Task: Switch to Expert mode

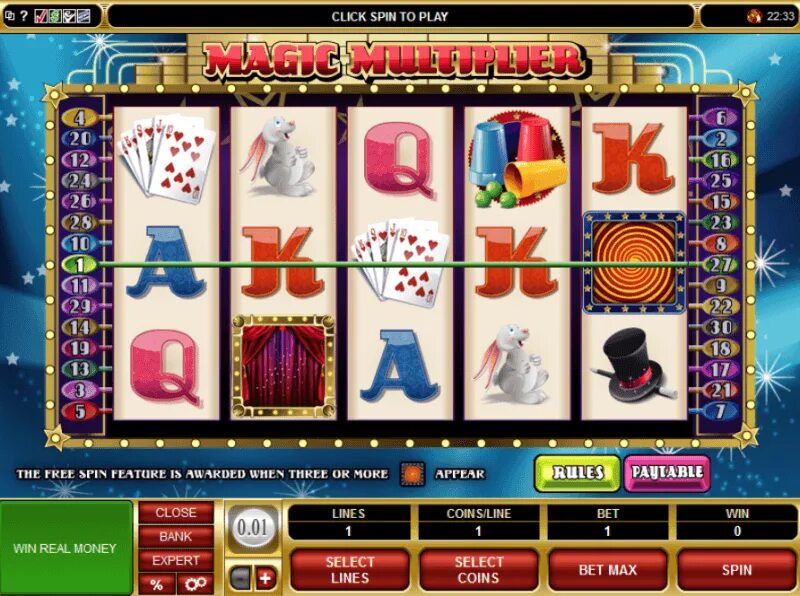Action: click(176, 560)
